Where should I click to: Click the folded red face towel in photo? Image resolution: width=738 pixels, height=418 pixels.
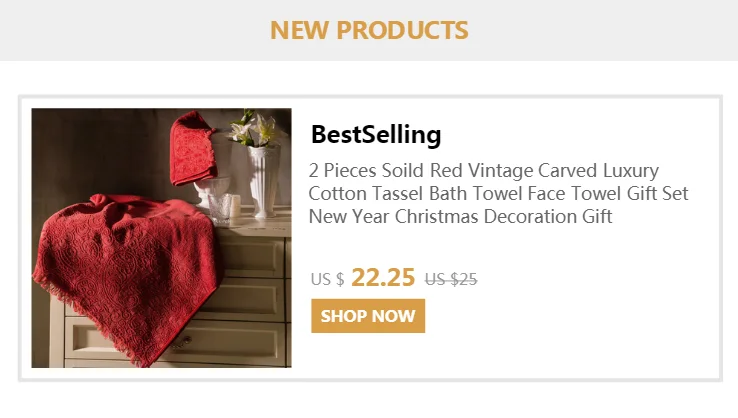193,149
